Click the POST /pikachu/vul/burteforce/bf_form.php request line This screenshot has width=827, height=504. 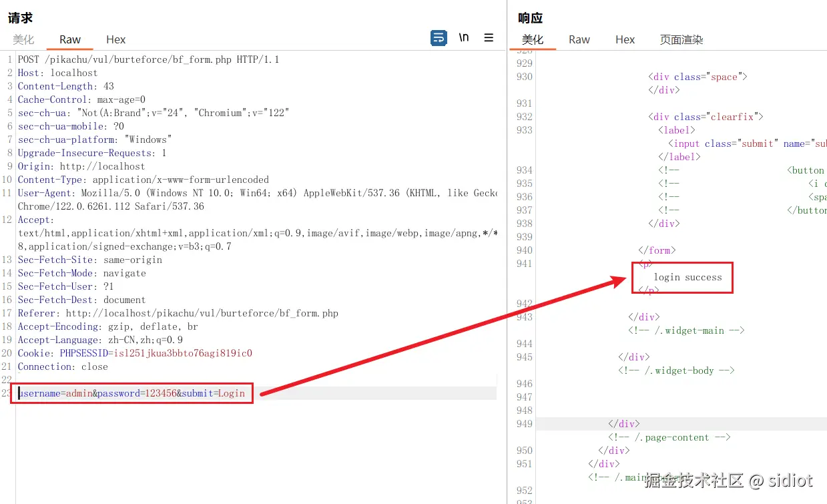coord(148,59)
